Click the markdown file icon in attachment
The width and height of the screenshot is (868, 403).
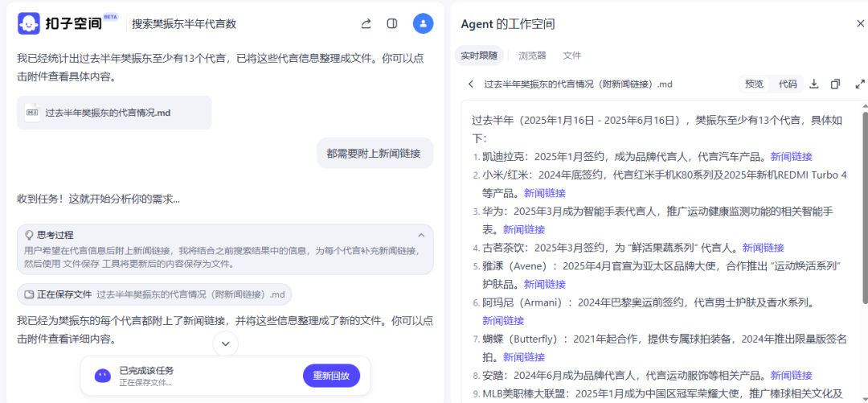point(33,113)
